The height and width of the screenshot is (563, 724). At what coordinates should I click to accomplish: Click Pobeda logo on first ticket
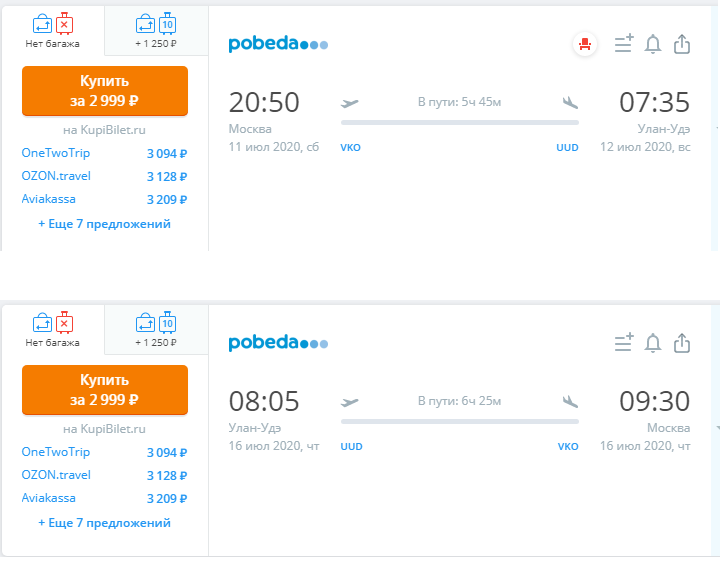pos(278,43)
